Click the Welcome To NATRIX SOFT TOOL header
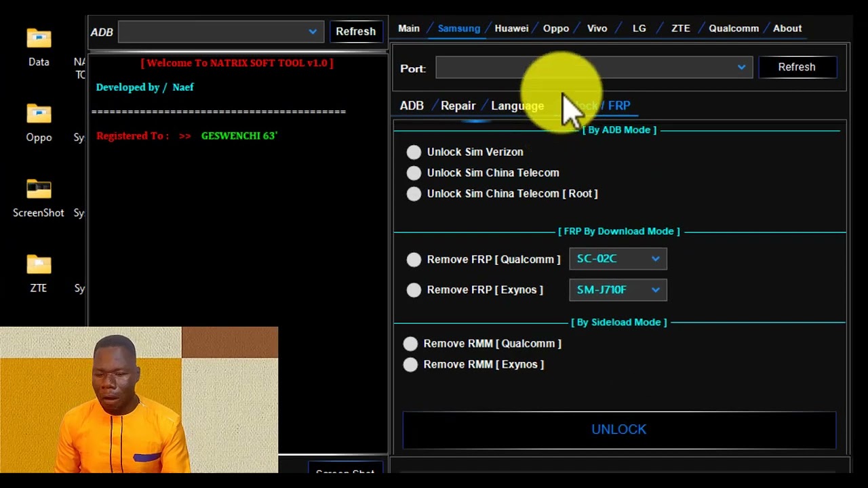The image size is (868, 488). click(237, 63)
